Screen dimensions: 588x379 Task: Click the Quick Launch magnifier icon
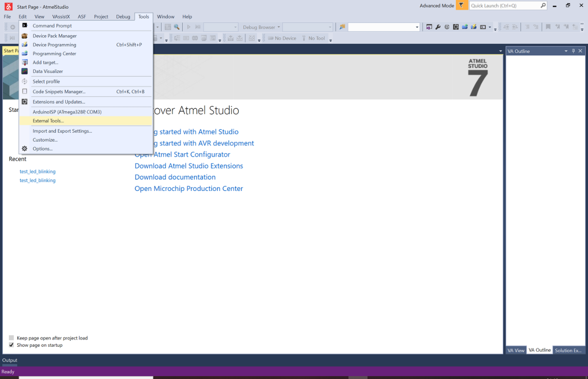[543, 6]
